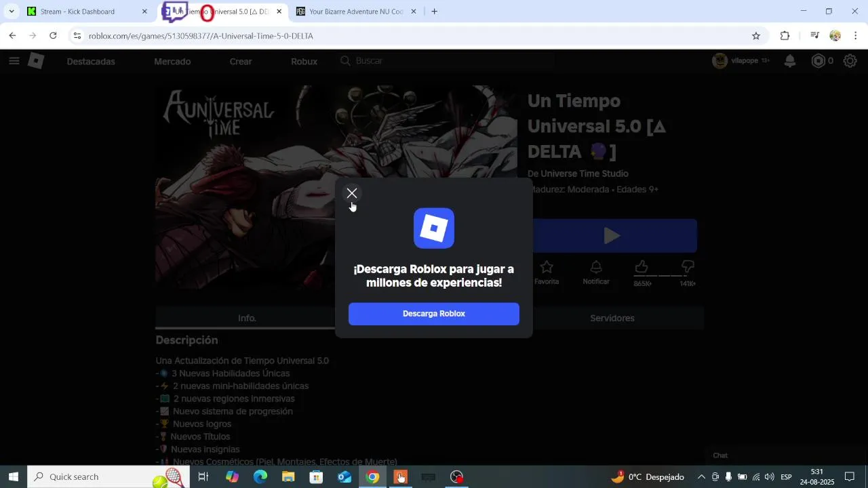Click the Quick search taskbar box

point(108,477)
